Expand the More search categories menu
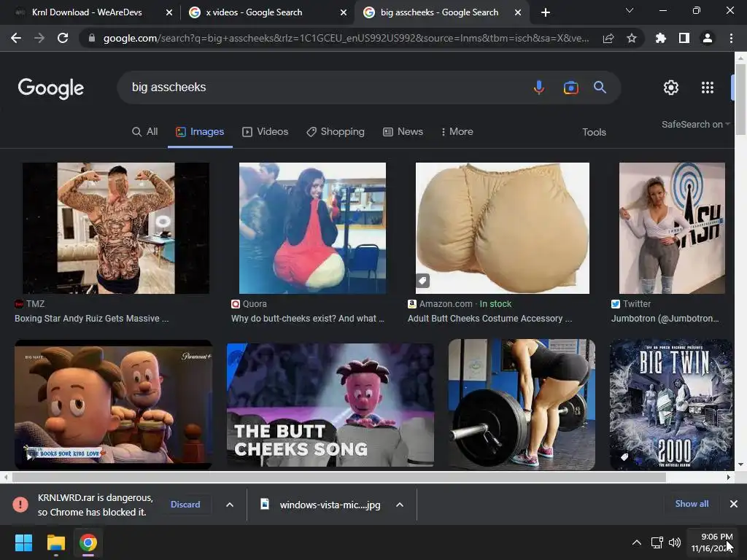 tap(457, 131)
